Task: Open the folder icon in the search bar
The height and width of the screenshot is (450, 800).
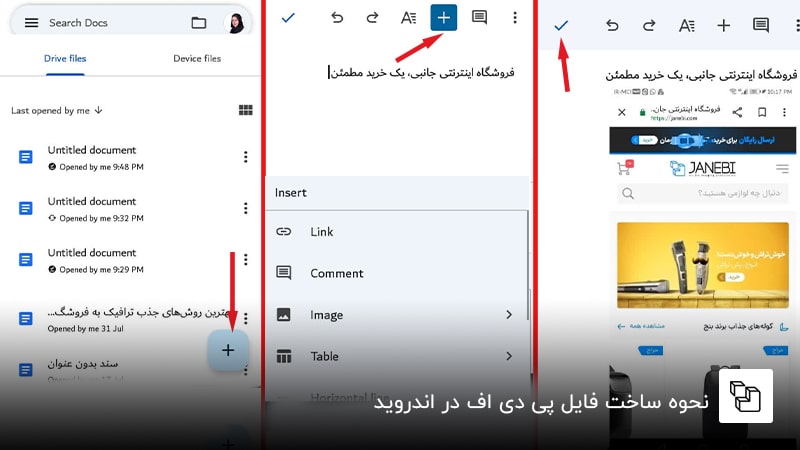Action: [198, 23]
